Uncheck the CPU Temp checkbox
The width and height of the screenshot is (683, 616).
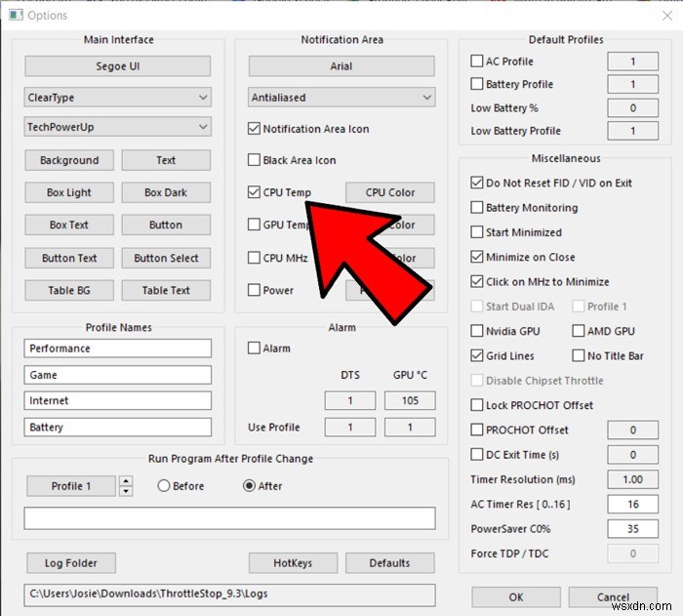point(254,192)
